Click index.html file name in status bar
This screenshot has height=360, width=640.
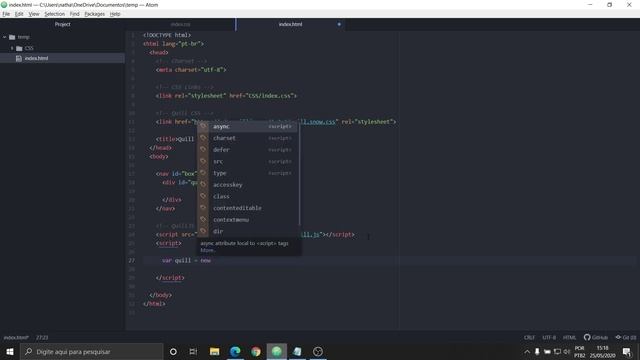(x=16, y=338)
